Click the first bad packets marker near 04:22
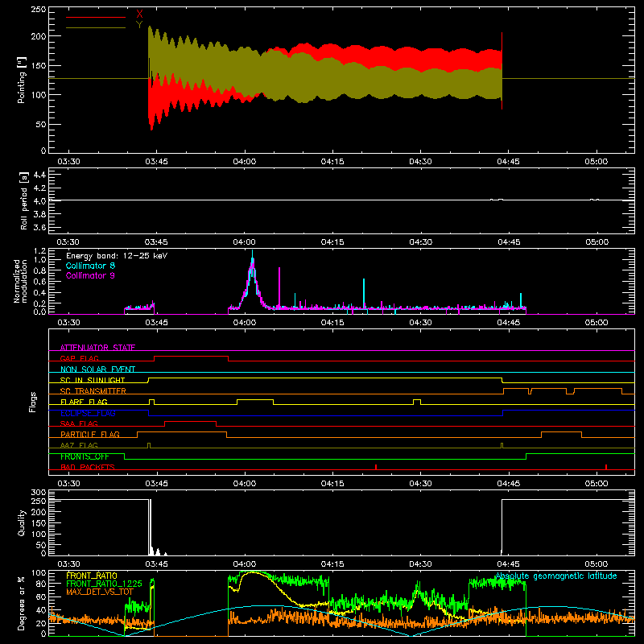This screenshot has width=644, height=644. click(x=376, y=467)
